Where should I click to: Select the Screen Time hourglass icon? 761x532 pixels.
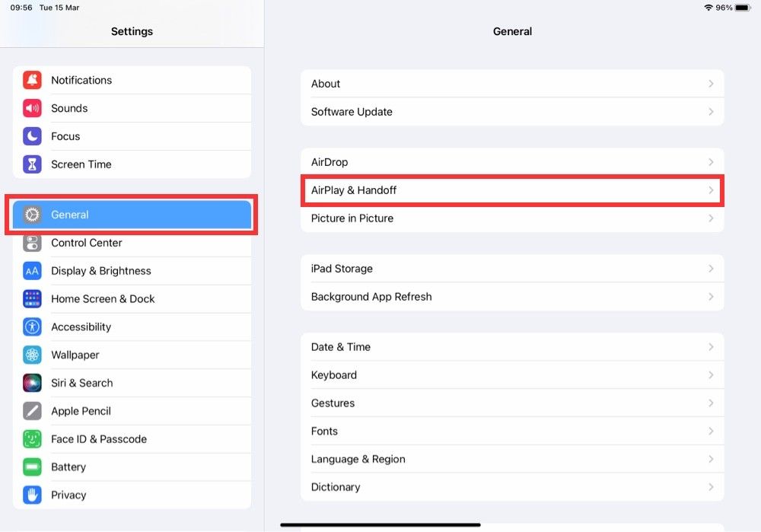coord(32,164)
